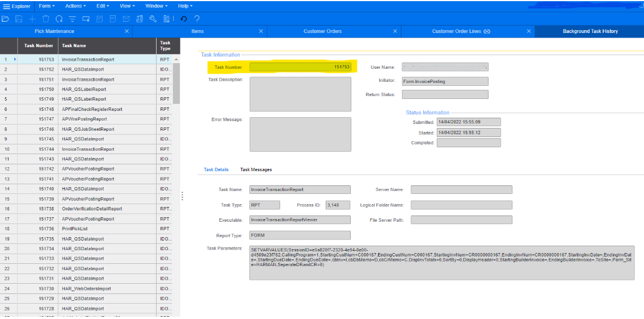Click the Open folder toolbar icon

[x=6, y=19]
